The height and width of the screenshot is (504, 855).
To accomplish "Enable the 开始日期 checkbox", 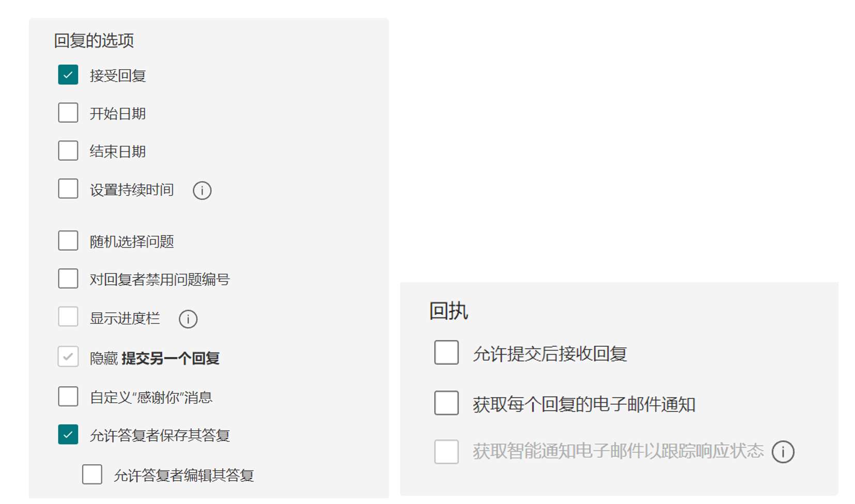I will (68, 113).
